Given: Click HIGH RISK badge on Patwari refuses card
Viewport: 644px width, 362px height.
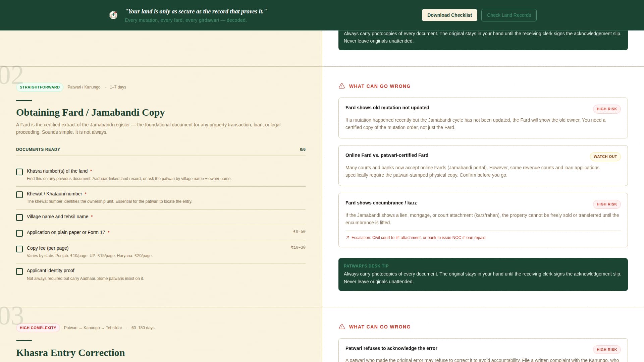Looking at the screenshot, I should pos(607,350).
